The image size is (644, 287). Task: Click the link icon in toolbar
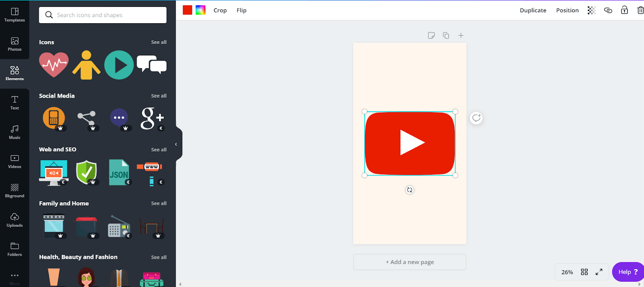pos(608,10)
